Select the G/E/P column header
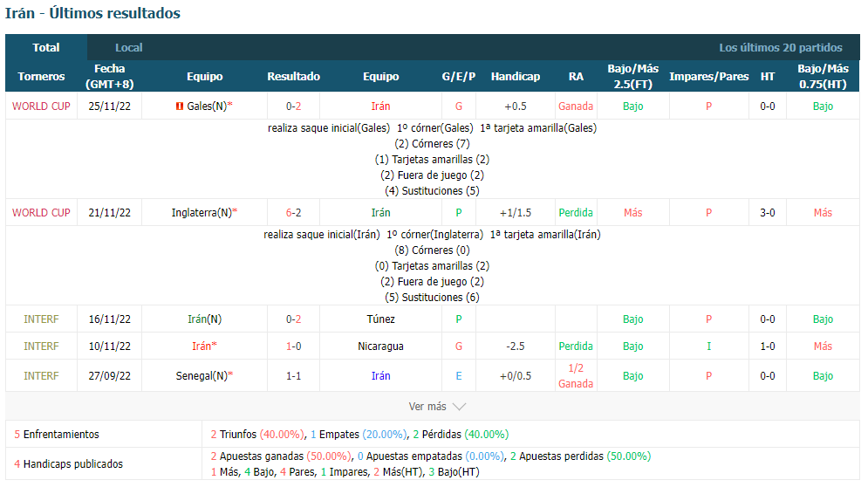 458,77
